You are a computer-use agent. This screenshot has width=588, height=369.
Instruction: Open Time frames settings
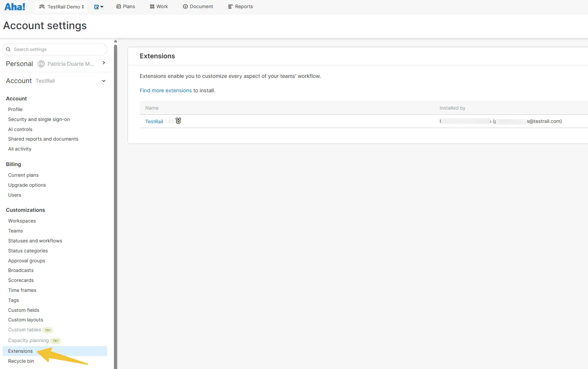pyautogui.click(x=22, y=290)
